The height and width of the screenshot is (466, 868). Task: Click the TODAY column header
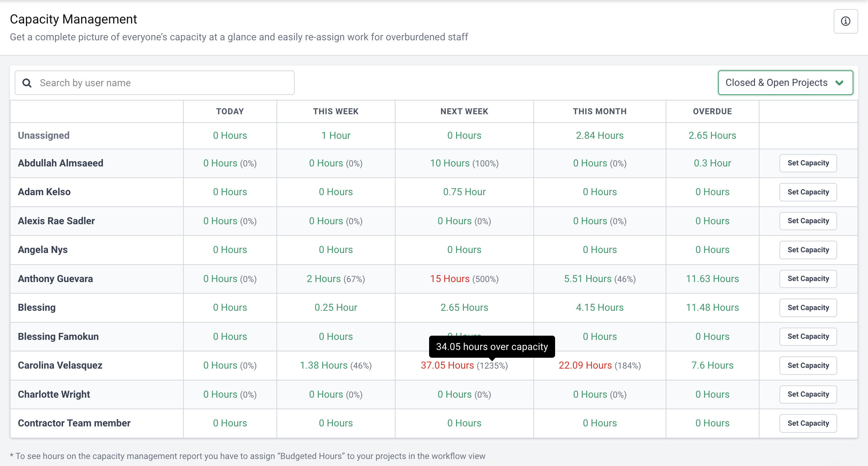click(230, 111)
